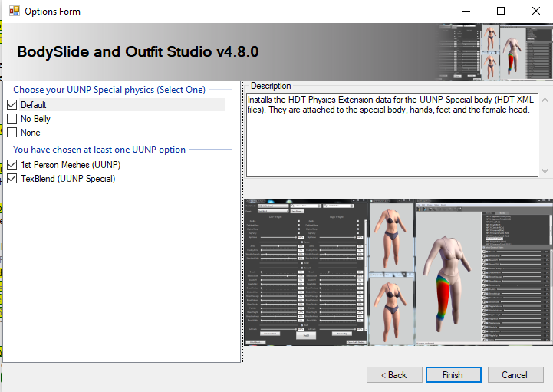
Task: Toggle TexBlend (UUNP Special) checkbox
Action: pos(12,179)
